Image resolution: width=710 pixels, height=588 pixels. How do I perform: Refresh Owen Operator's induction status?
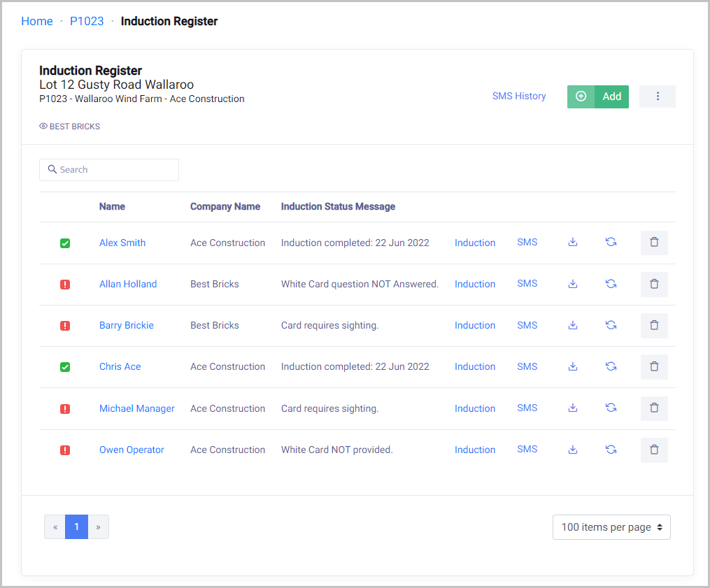[x=611, y=450]
